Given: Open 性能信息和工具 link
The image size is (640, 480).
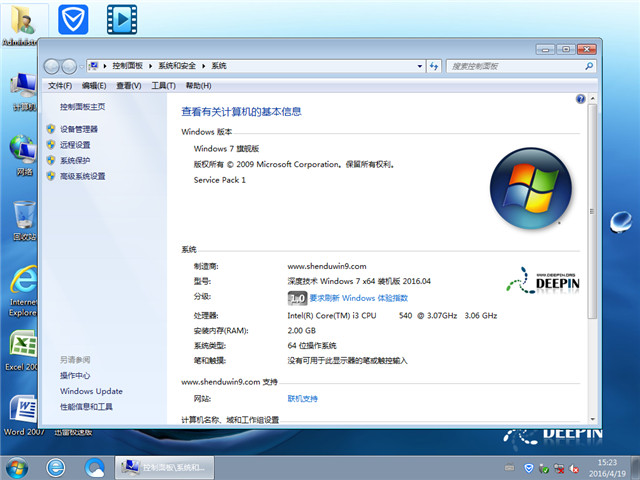Looking at the screenshot, I should [x=86, y=407].
